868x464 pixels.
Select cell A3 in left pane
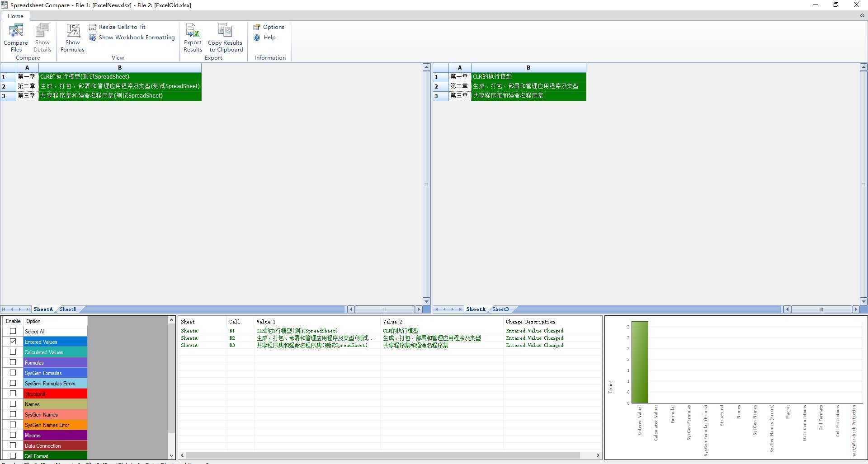tap(27, 96)
